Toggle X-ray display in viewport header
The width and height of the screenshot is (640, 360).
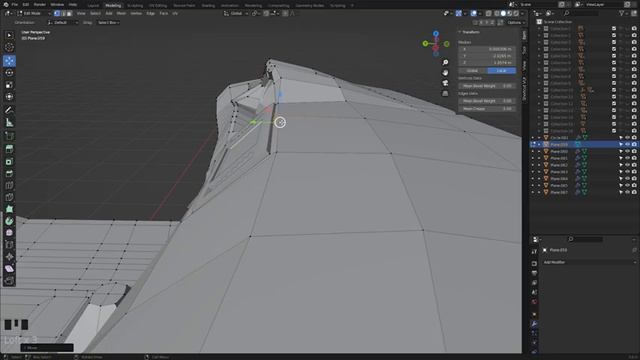(x=489, y=13)
